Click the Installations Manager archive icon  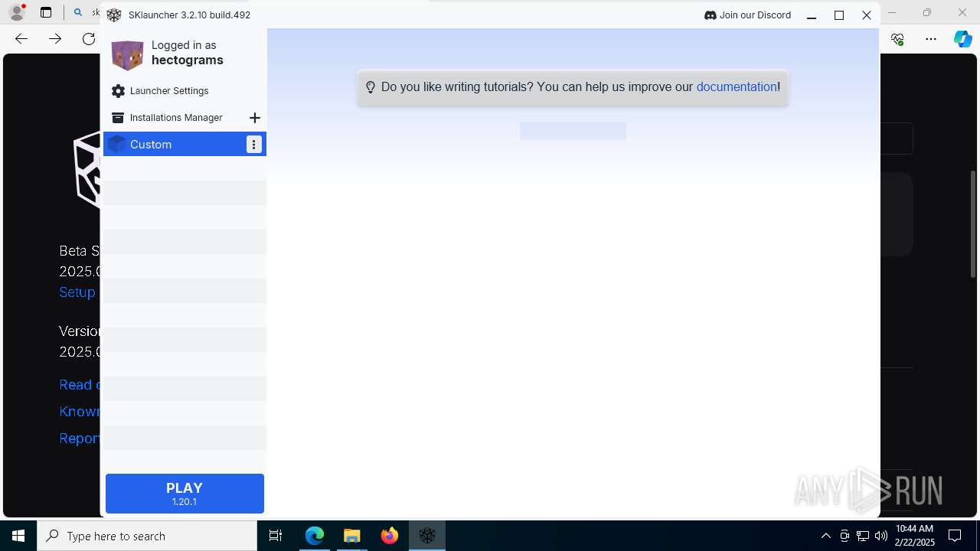coord(118,118)
